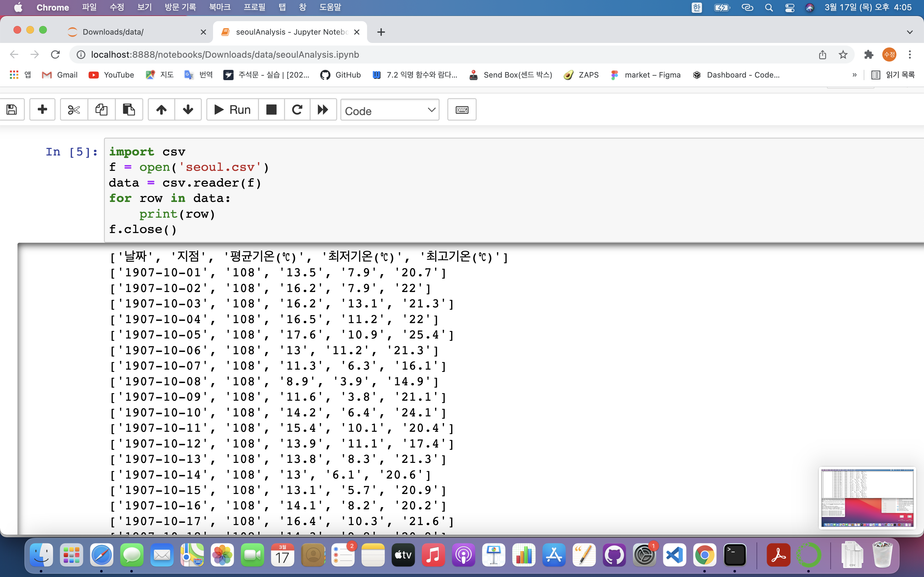
Task: Bookmark this page with the star icon
Action: 843,54
